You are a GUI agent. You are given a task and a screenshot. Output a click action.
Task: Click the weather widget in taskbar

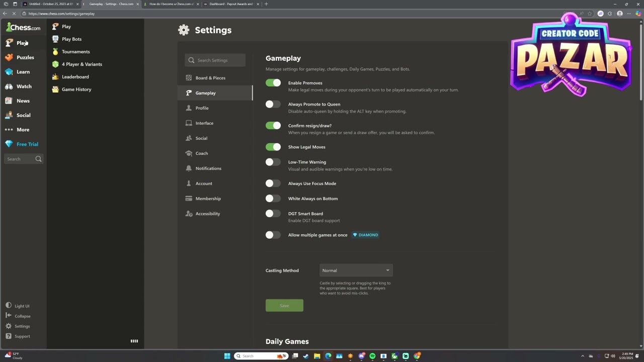pyautogui.click(x=13, y=356)
